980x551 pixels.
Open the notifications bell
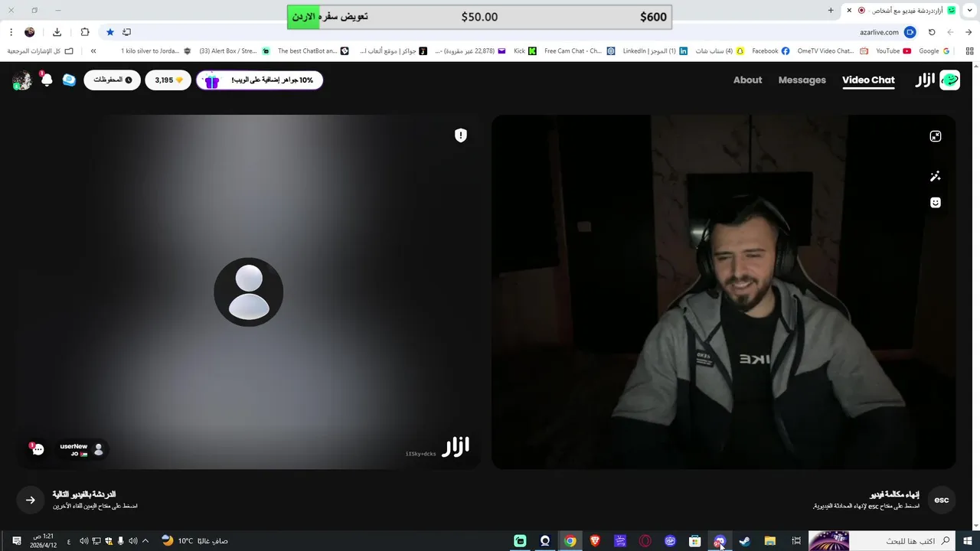[47, 80]
